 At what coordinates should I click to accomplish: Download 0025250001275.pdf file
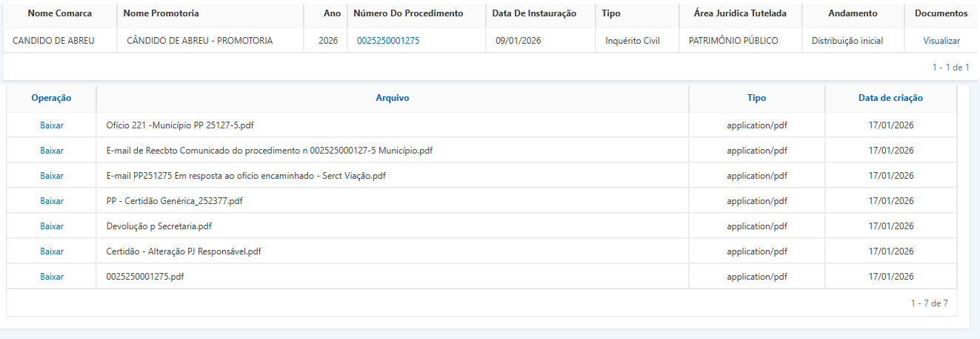point(52,277)
